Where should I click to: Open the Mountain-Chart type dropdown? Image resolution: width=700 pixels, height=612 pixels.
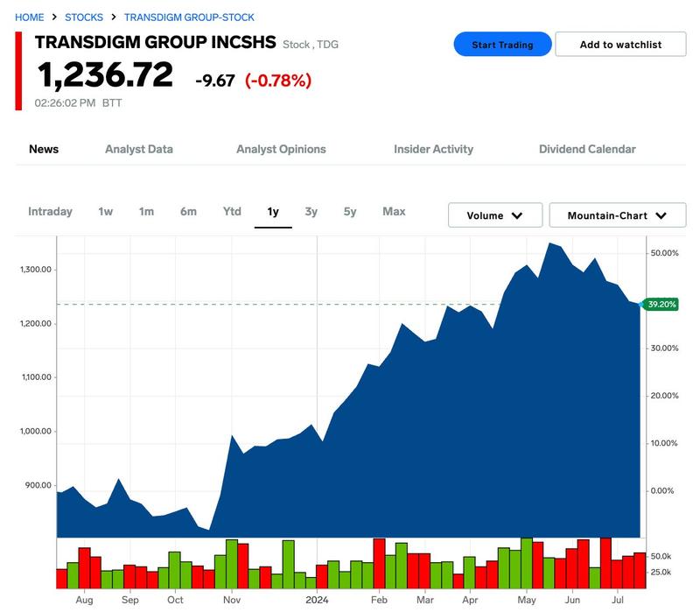coord(617,215)
